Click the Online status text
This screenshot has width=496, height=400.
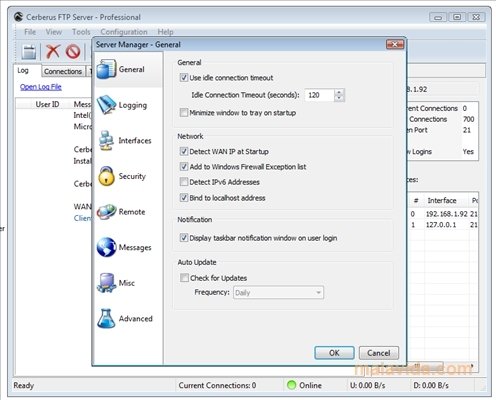click(310, 385)
